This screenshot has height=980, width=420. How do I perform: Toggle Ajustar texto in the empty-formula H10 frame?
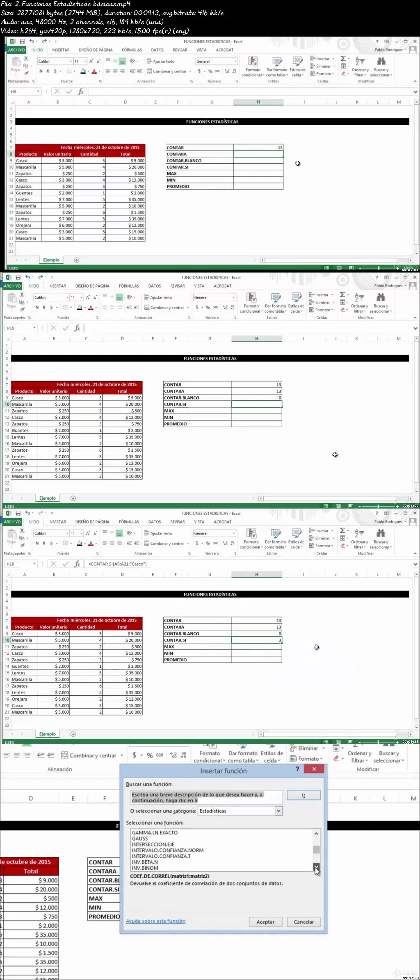(x=158, y=297)
